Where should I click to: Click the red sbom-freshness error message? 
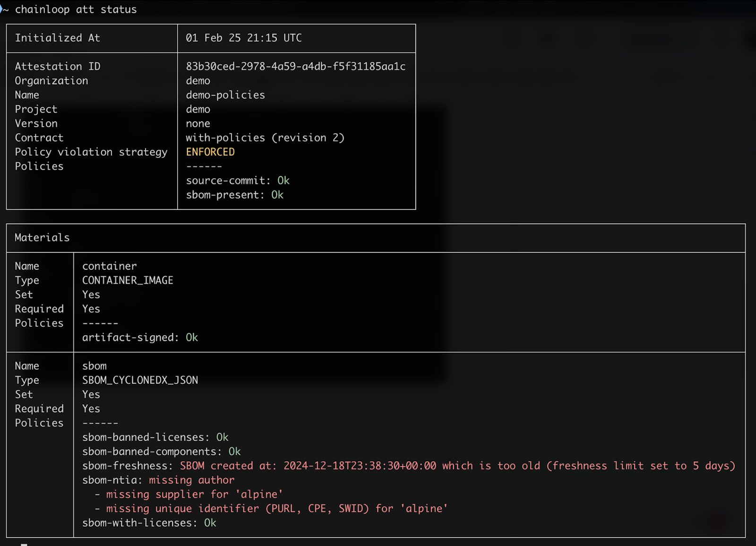pos(457,466)
